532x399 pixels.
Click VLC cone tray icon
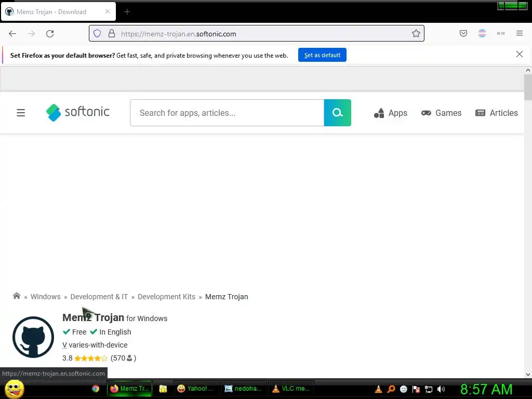point(378,389)
